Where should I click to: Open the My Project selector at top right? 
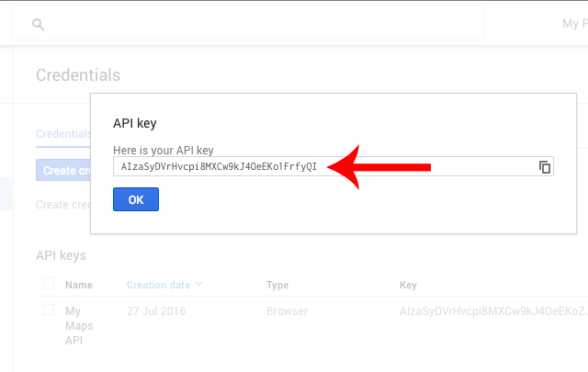[x=575, y=24]
